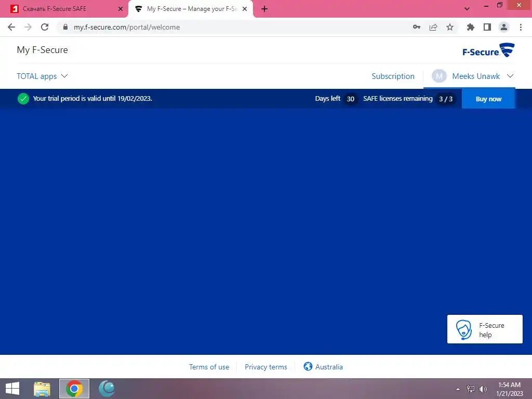Switch to Скачать F-Secure SAFE tab
The width and height of the screenshot is (532, 399).
64,9
